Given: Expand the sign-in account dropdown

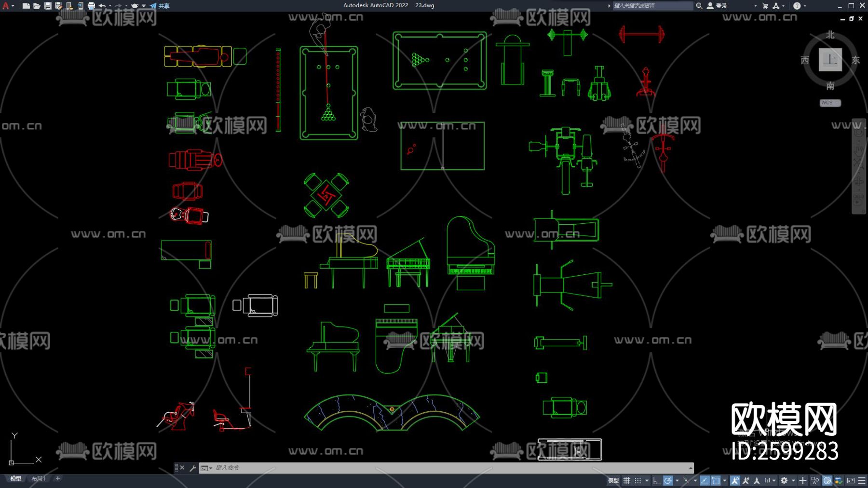Looking at the screenshot, I should pos(755,6).
